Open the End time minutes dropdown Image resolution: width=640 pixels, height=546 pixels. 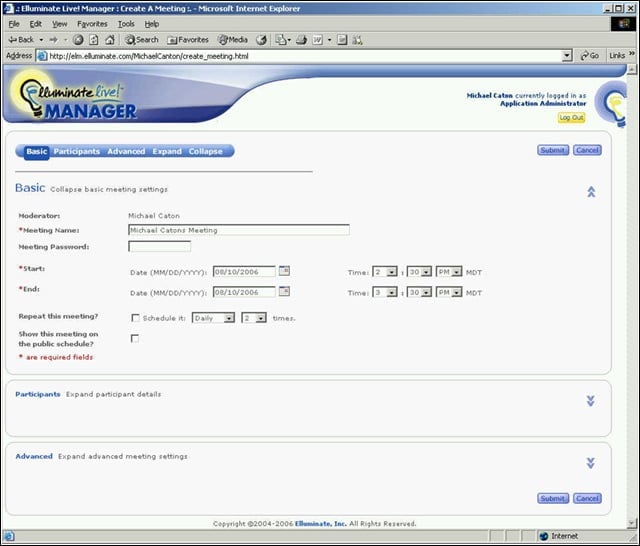(x=419, y=292)
